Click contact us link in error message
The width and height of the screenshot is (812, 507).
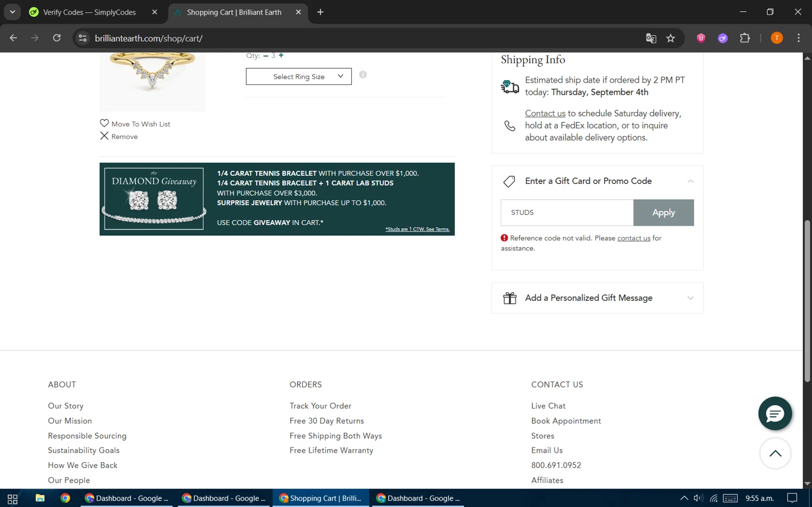634,238
